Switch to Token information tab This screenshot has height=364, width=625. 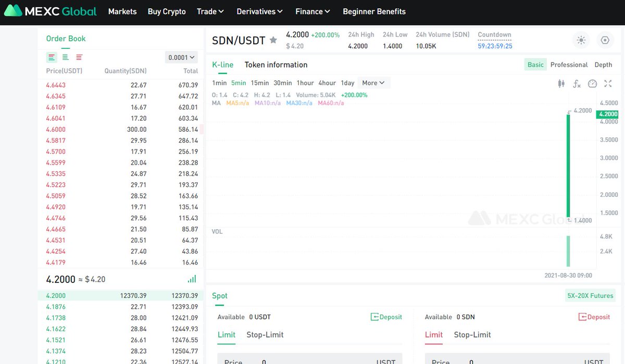pos(276,65)
